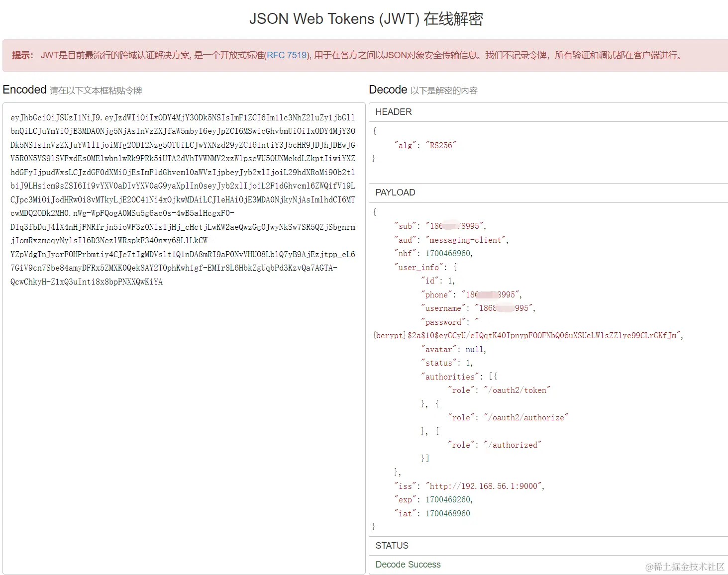Select the PAYLOAD section title
This screenshot has width=728, height=575.
(x=395, y=192)
